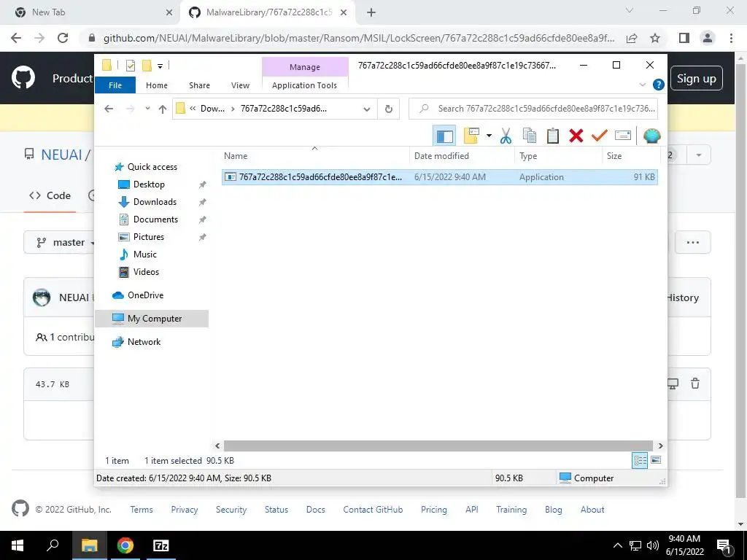
Task: Click the Security link in GitHub footer
Action: (x=231, y=510)
